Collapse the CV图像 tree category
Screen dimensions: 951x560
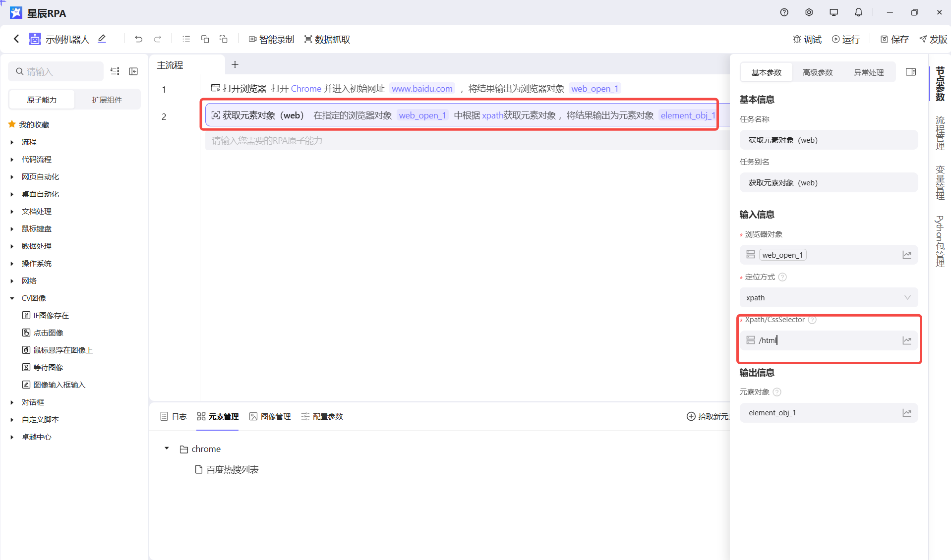12,298
